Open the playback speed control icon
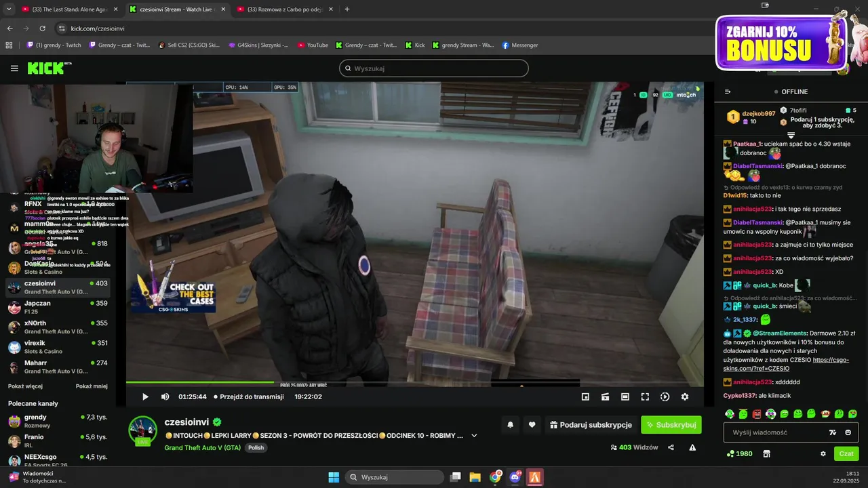868x488 pixels. pyautogui.click(x=665, y=396)
